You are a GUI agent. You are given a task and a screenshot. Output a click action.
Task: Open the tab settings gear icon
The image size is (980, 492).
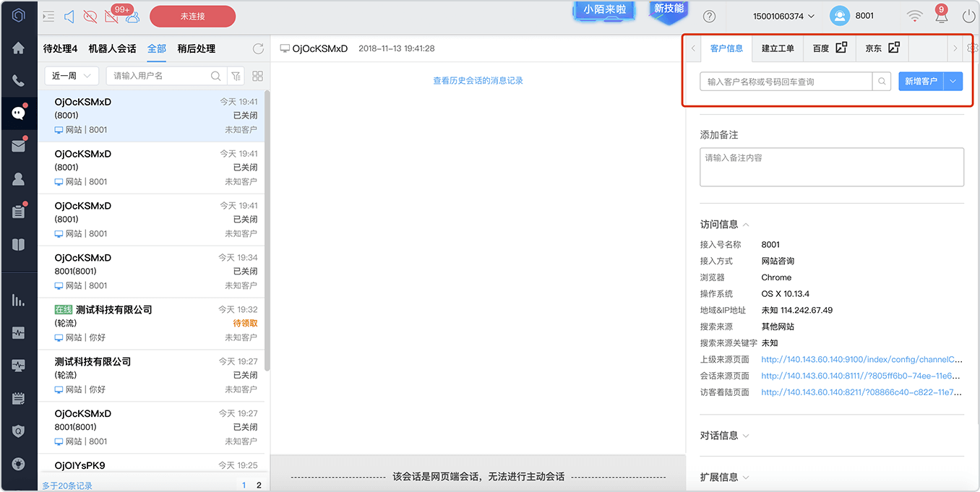point(972,48)
